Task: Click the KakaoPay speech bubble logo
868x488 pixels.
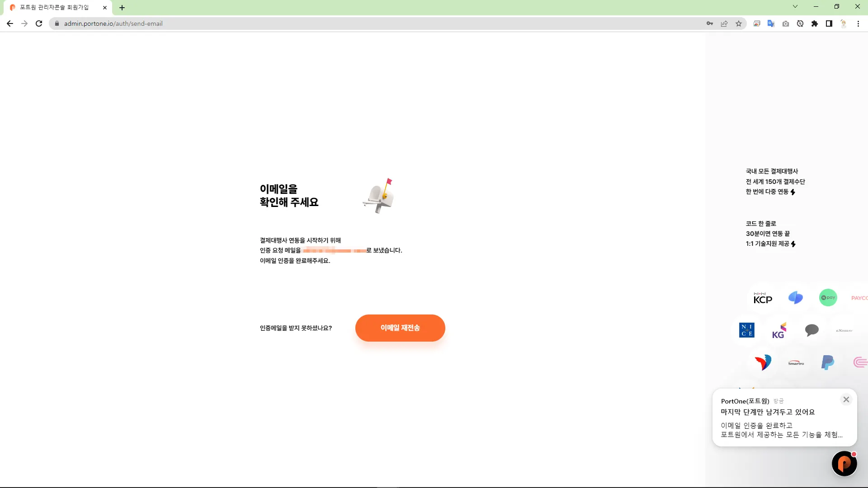Action: tap(811, 330)
